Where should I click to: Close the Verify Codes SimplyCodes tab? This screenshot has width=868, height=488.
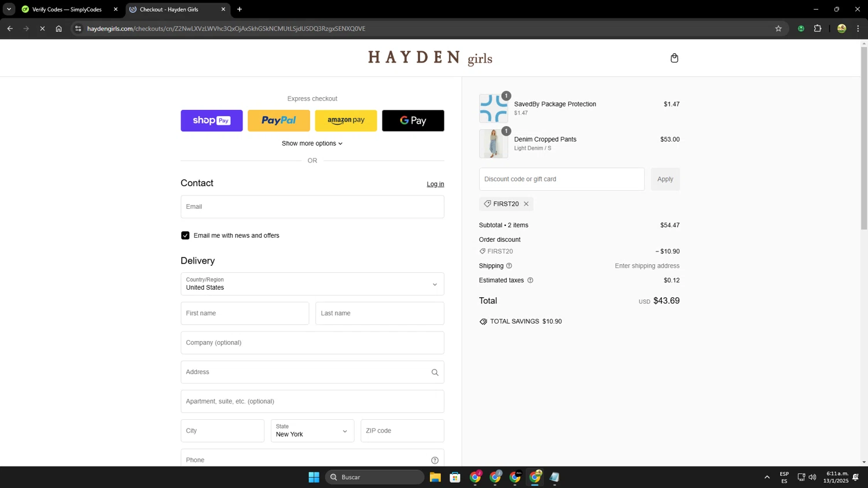pos(116,9)
